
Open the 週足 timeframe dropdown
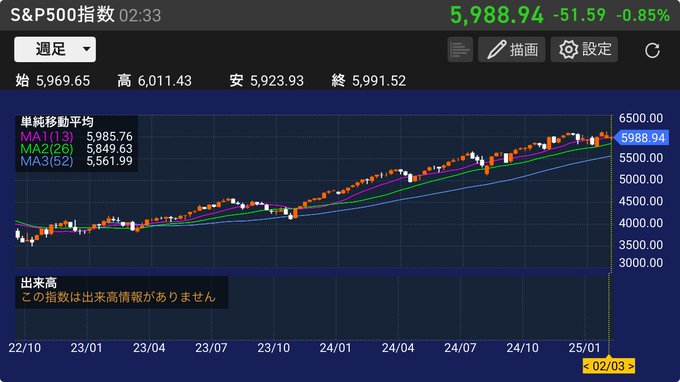tap(55, 49)
